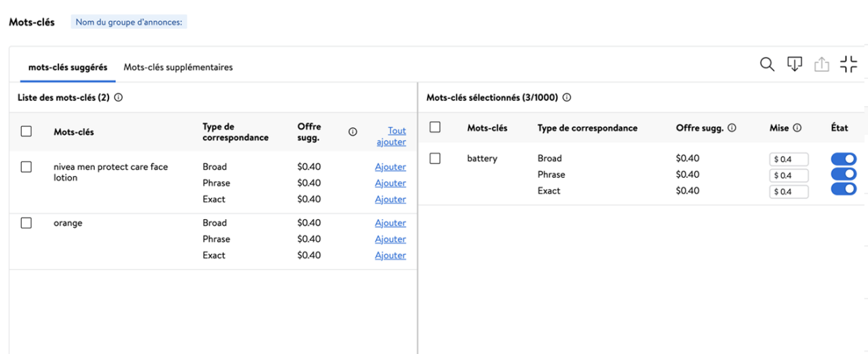Click the upload keywords icon
868x354 pixels.
pyautogui.click(x=821, y=64)
